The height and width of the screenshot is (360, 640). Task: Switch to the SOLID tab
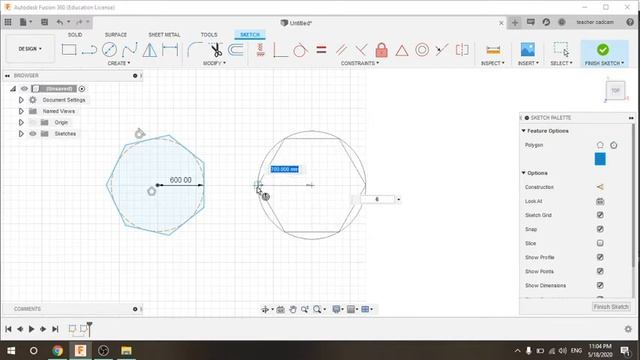75,35
